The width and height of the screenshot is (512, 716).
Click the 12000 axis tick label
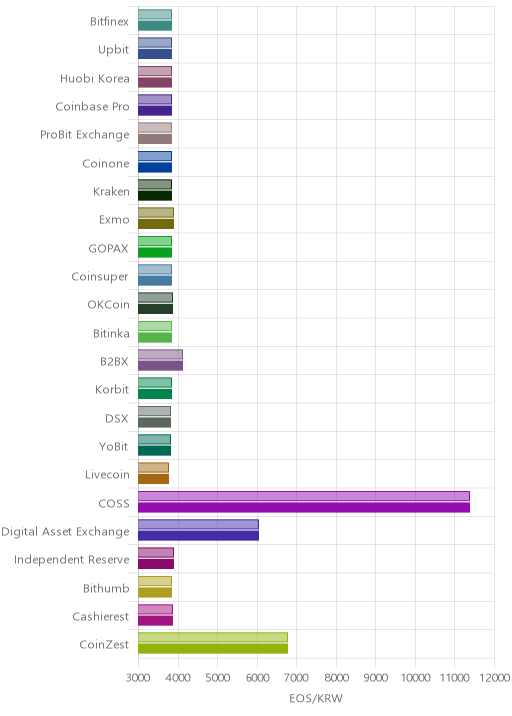493,678
